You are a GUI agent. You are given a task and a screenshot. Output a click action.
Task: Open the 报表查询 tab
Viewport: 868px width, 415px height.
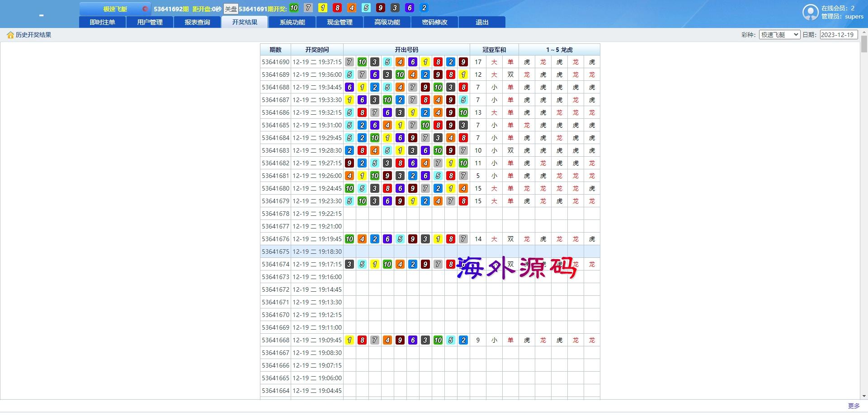198,22
